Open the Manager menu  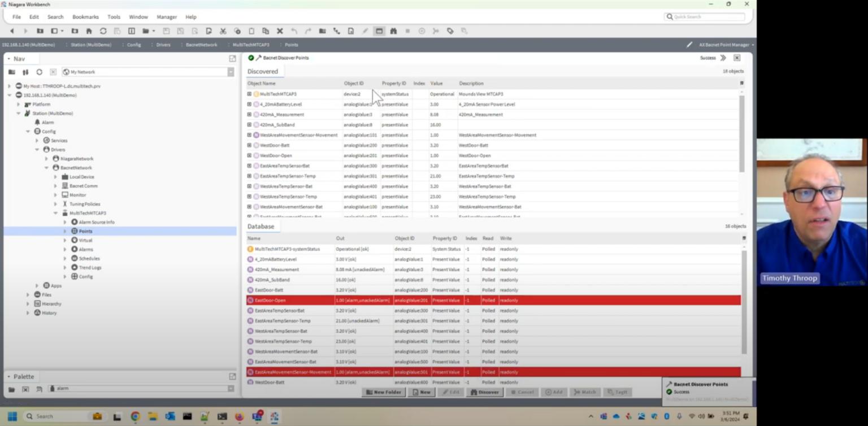click(167, 17)
